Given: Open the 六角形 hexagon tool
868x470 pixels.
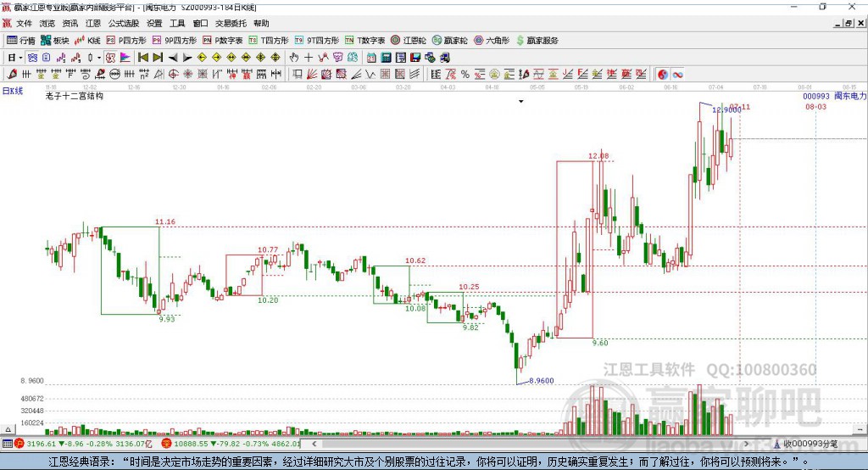Looking at the screenshot, I should [492, 41].
